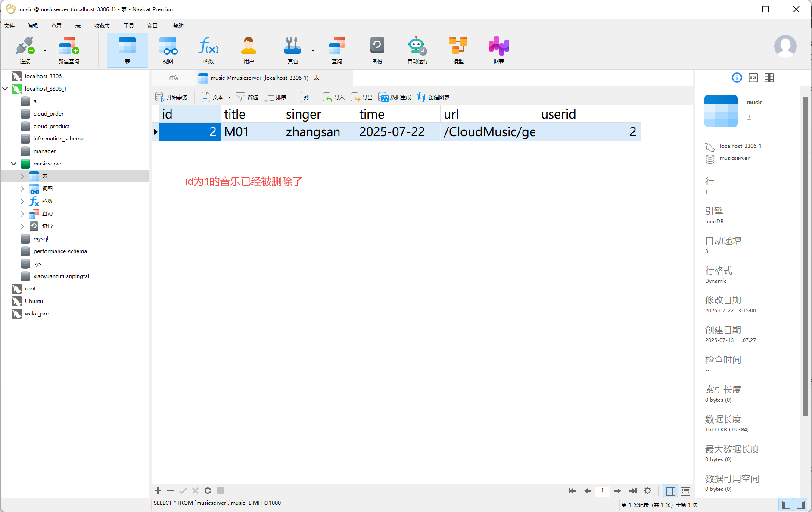Click the 排序 sort button
The image size is (812, 512).
coord(275,97)
